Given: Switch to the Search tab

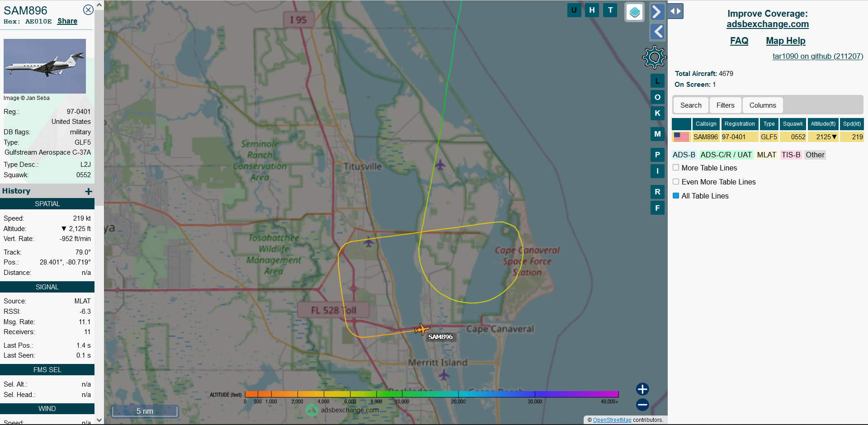Looking at the screenshot, I should point(691,105).
